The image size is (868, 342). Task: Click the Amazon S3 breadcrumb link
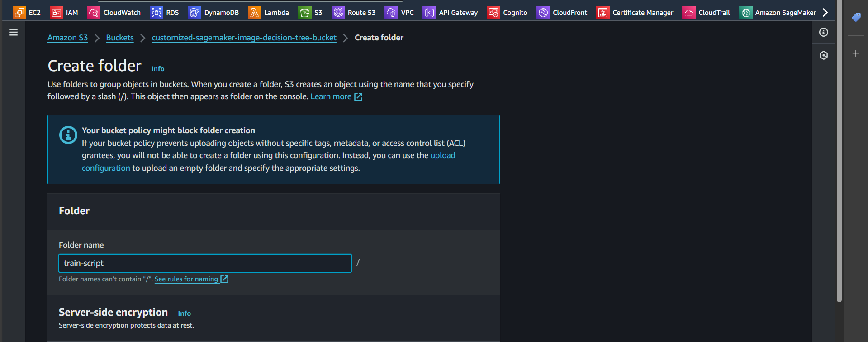point(67,38)
